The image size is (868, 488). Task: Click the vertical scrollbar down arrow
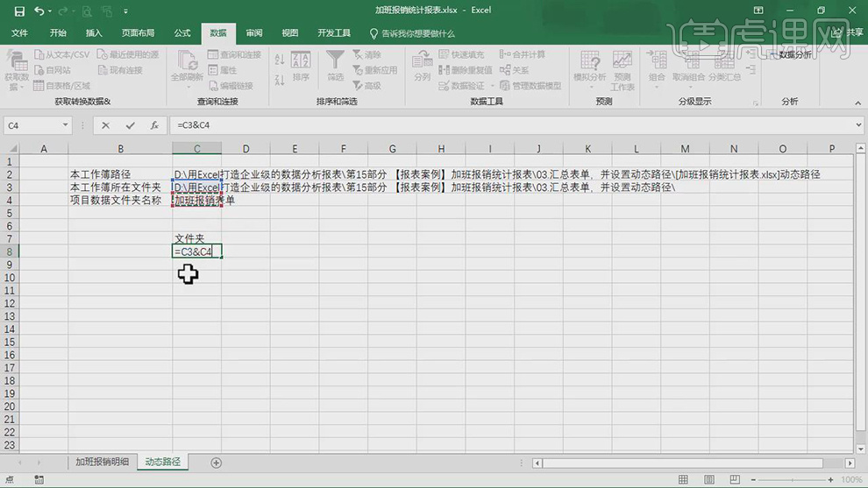coord(860,449)
